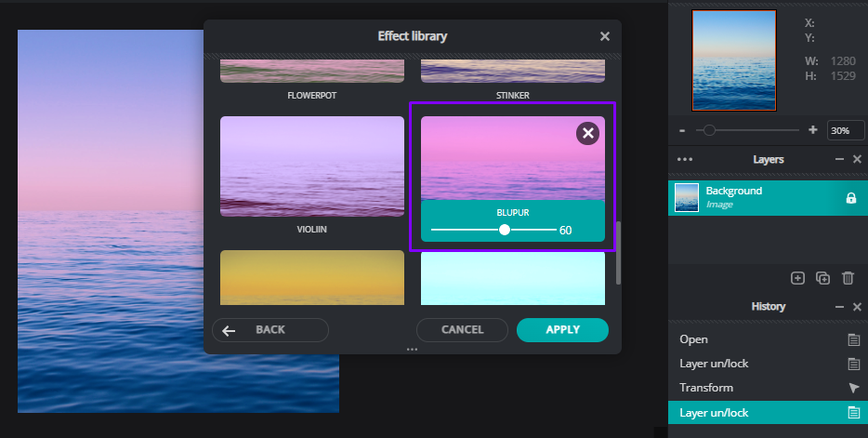Click the width value 1280
Viewport: 868px width, 438px height.
tap(843, 61)
